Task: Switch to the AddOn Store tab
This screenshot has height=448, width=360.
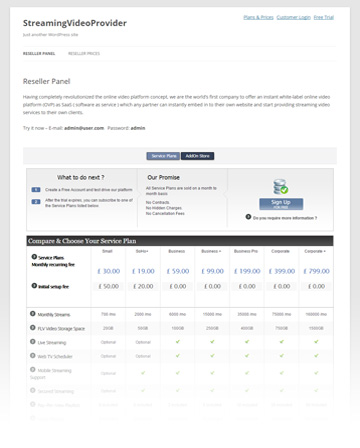Action: [x=198, y=156]
